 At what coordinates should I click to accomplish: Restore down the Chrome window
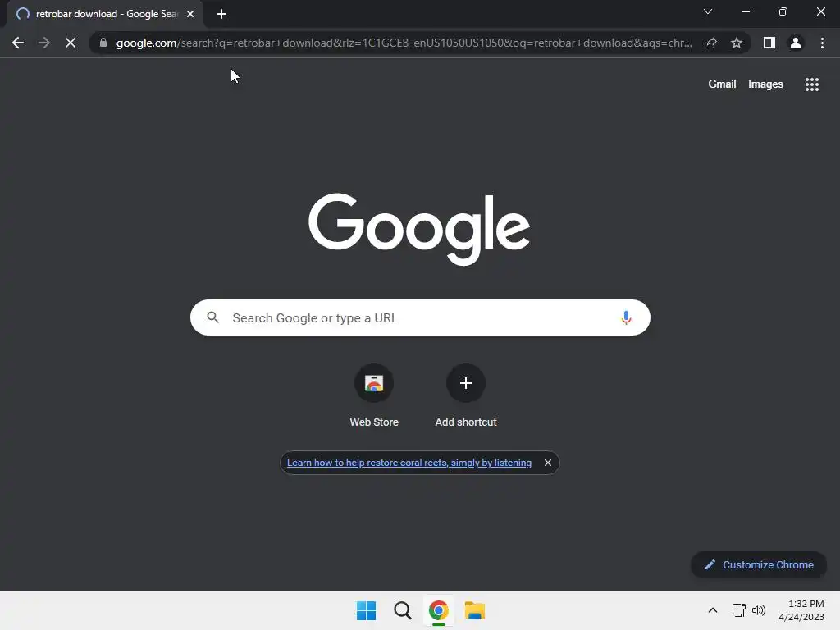[x=783, y=11]
